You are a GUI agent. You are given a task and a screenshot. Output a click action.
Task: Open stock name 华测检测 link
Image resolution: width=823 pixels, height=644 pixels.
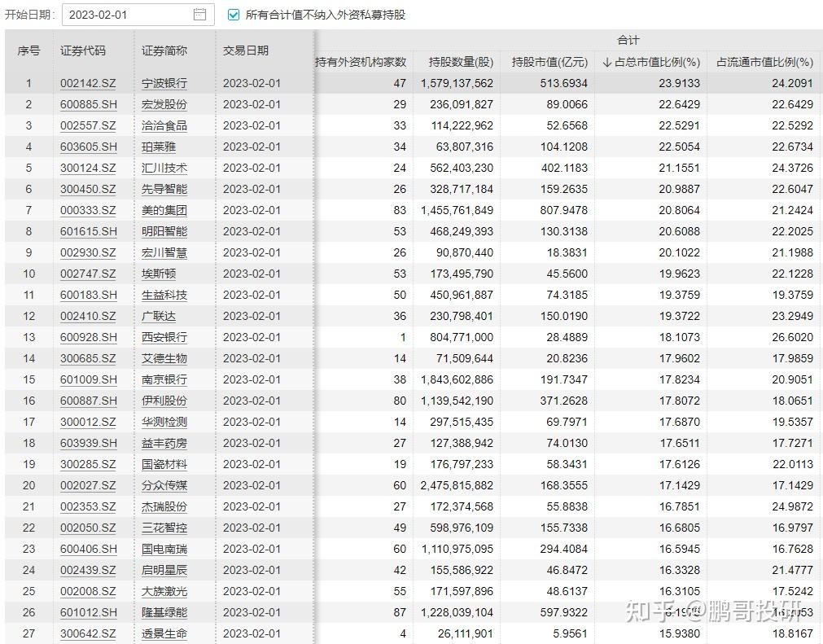tap(164, 422)
